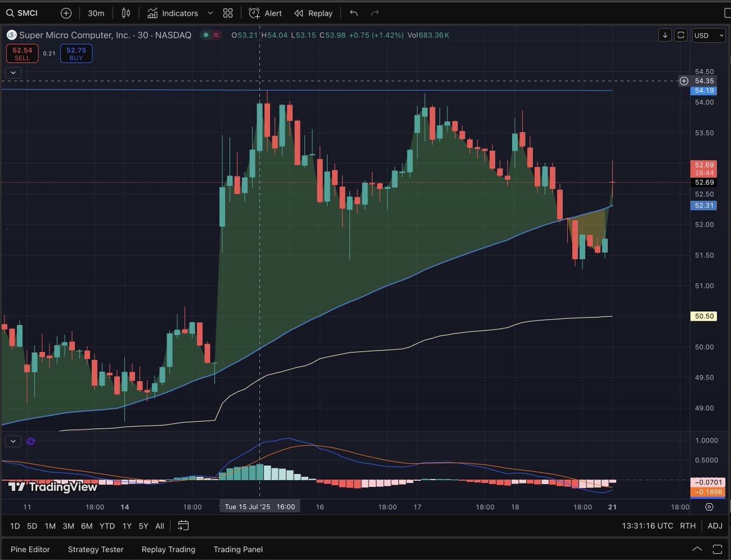Select the 3M date range
The image size is (731, 560).
68,526
